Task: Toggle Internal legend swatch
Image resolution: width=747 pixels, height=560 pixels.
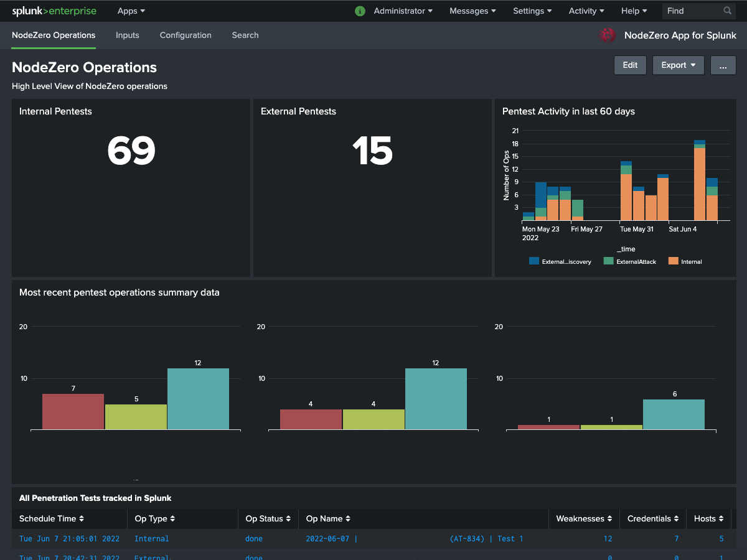Action: point(674,261)
